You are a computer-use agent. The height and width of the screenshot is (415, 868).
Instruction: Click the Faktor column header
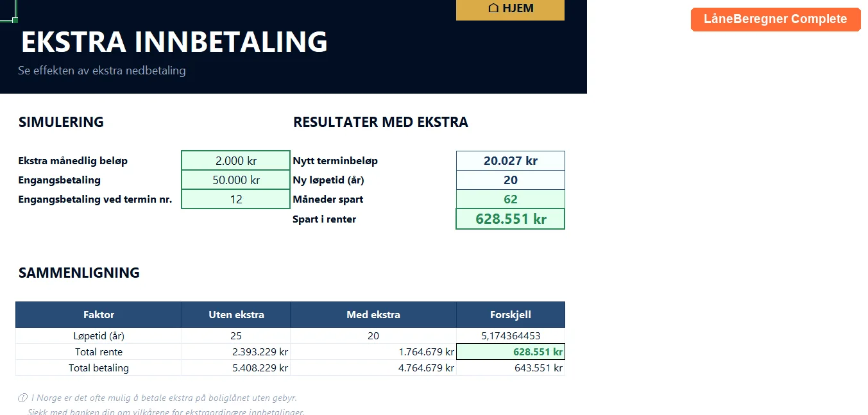(99, 315)
